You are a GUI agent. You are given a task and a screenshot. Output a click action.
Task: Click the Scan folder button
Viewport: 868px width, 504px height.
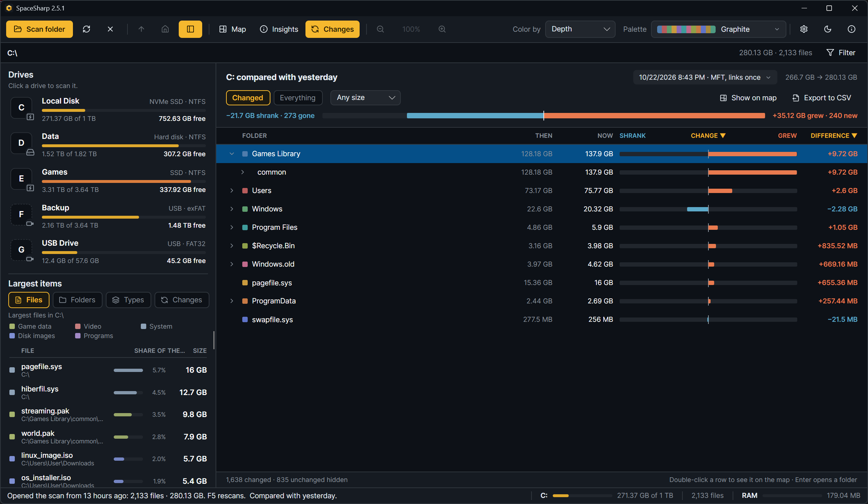tap(39, 29)
